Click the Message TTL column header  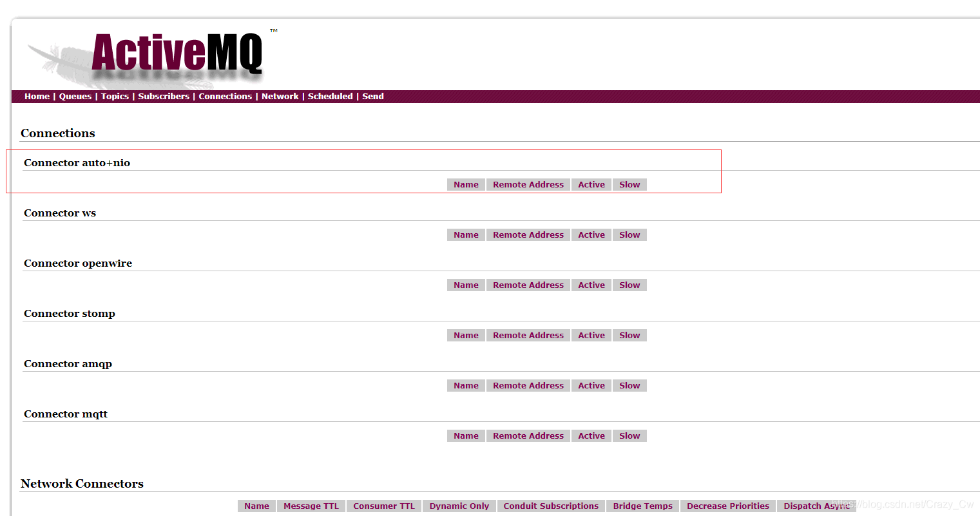coord(311,506)
